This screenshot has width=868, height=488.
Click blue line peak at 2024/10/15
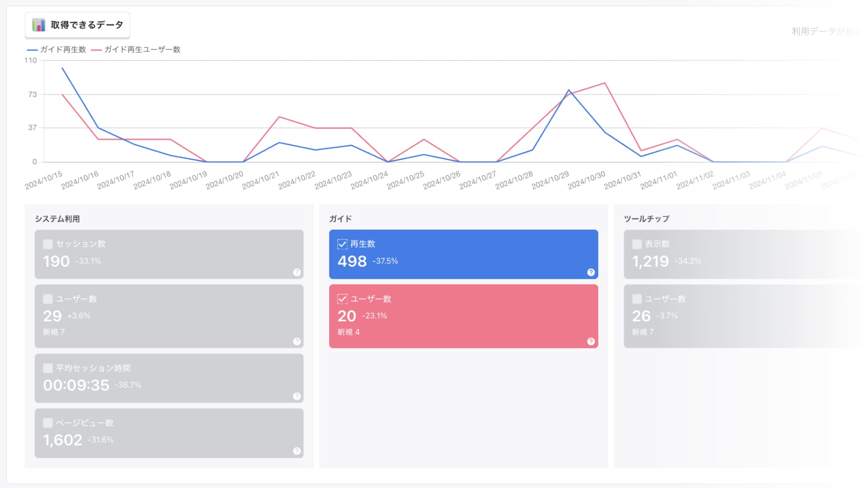62,68
